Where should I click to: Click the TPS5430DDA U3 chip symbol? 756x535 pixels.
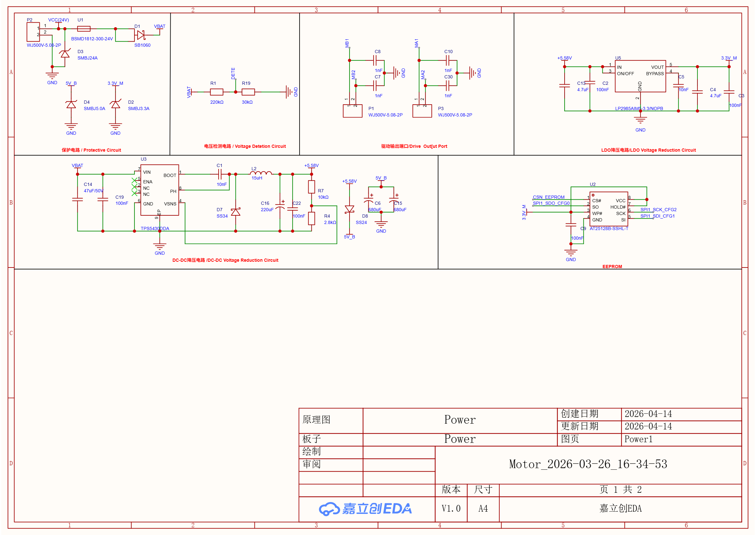coord(159,190)
